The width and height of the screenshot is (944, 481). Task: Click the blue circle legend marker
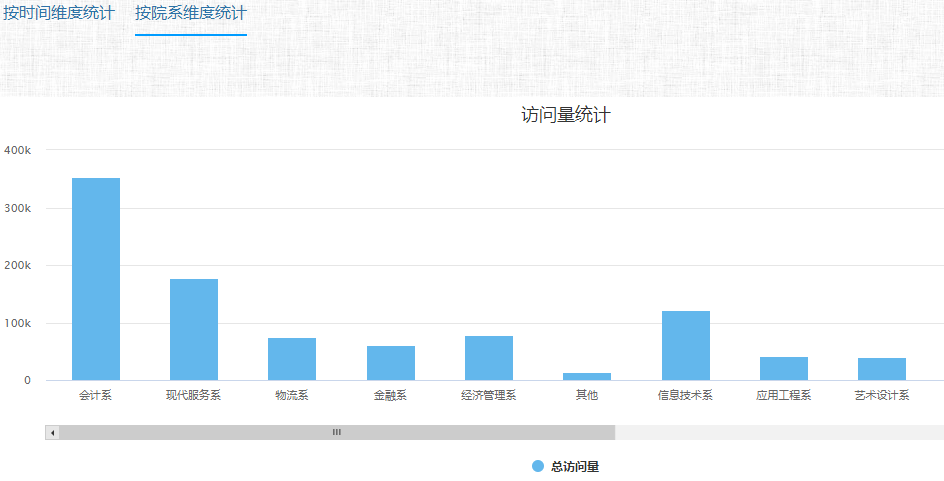(538, 466)
